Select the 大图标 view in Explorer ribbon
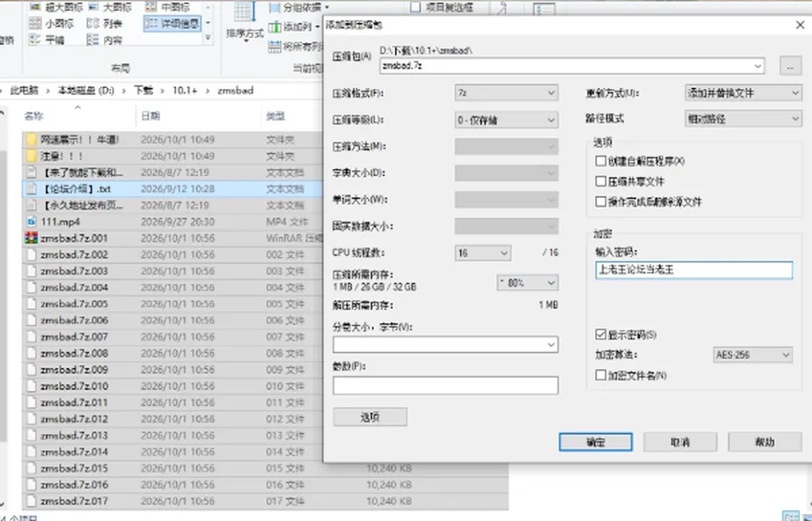Viewport: 812px width, 521px height. click(110, 8)
